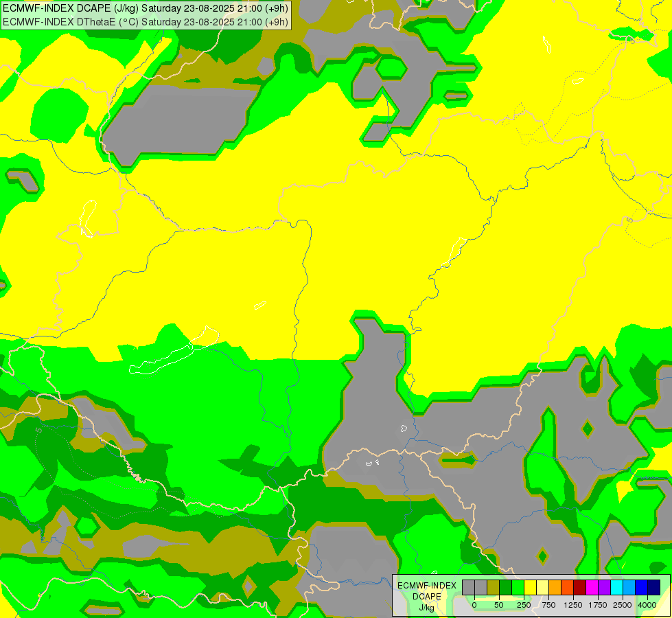The height and width of the screenshot is (618, 672).
Task: Click the "ECMWF-INDEX DCAPE (J/kg)" title line
Action: [146, 8]
